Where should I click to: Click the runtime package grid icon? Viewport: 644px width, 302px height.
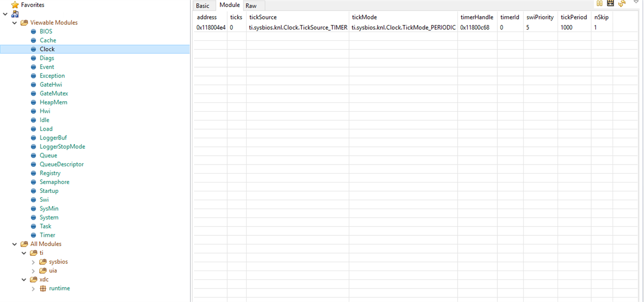point(43,288)
